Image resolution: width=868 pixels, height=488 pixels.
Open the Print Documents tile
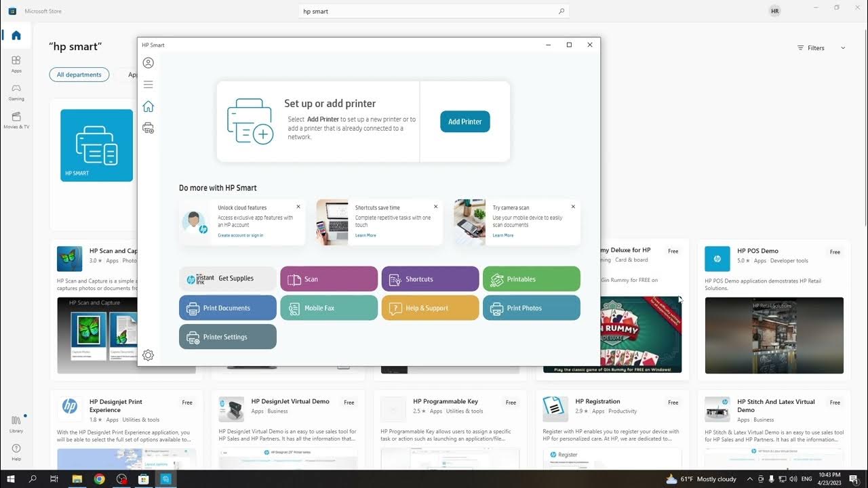[x=228, y=308]
